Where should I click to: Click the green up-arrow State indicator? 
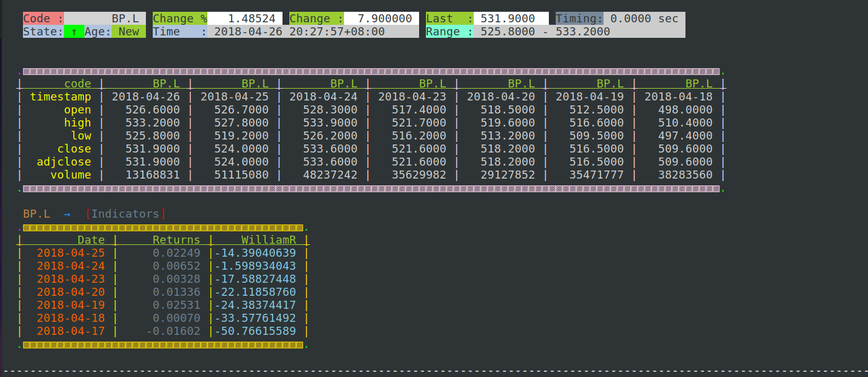coord(74,32)
